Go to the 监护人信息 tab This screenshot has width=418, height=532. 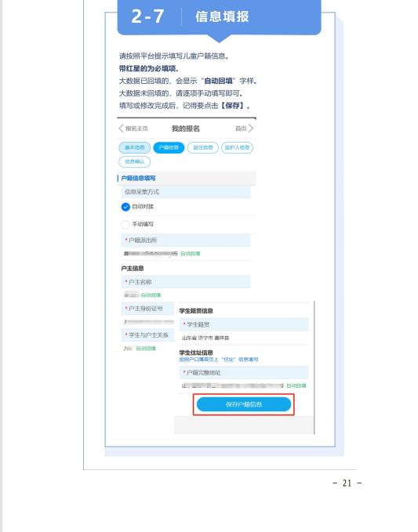pos(237,147)
